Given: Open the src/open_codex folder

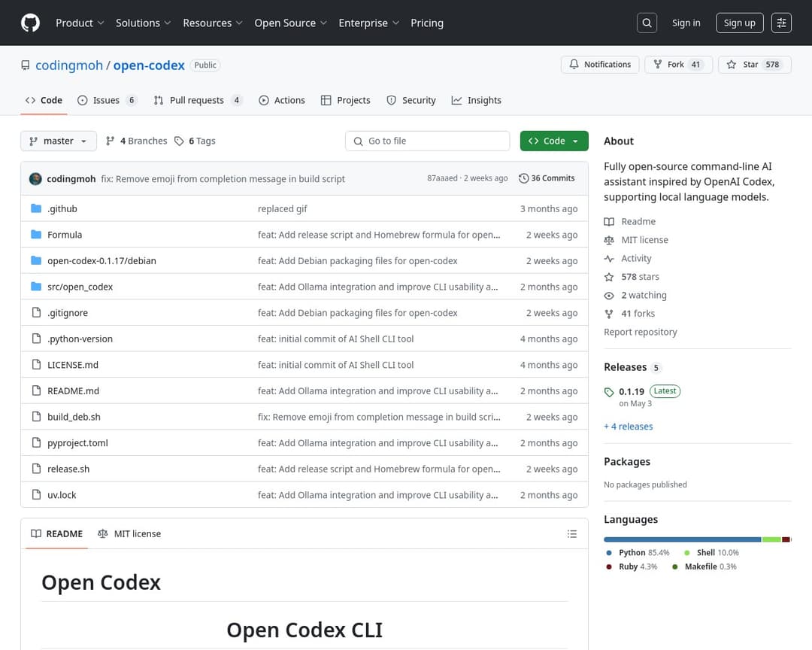Looking at the screenshot, I should pyautogui.click(x=80, y=287).
